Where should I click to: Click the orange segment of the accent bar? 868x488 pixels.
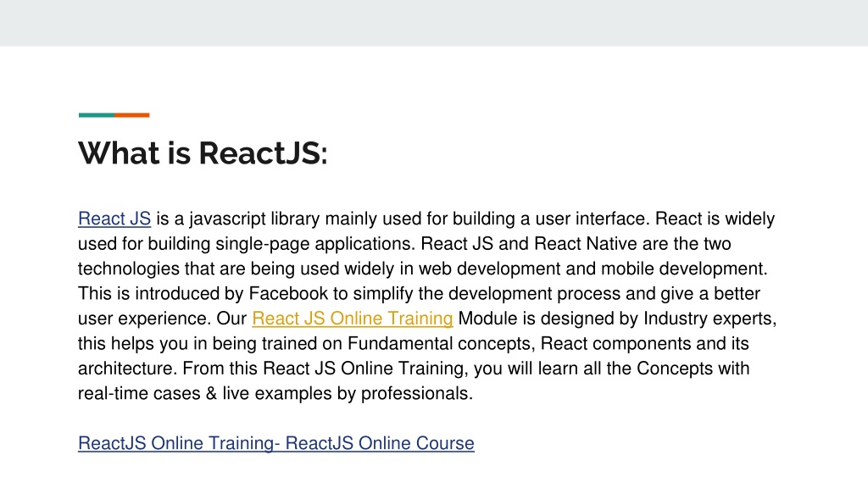pos(131,115)
